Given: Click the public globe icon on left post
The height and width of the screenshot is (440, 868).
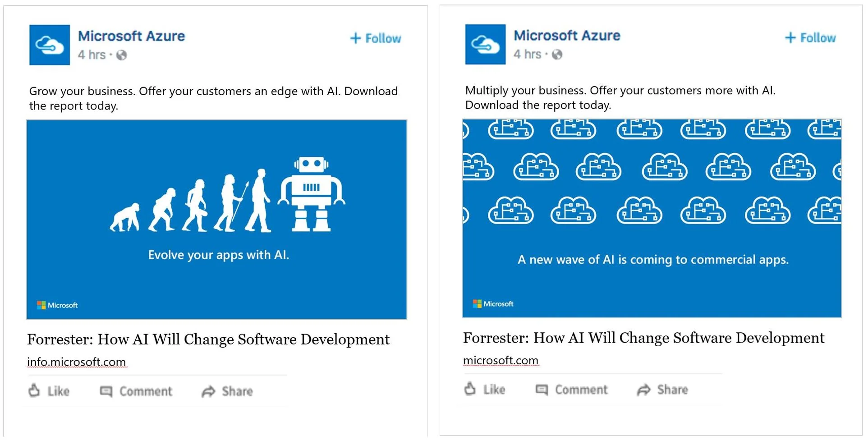Looking at the screenshot, I should pyautogui.click(x=121, y=55).
